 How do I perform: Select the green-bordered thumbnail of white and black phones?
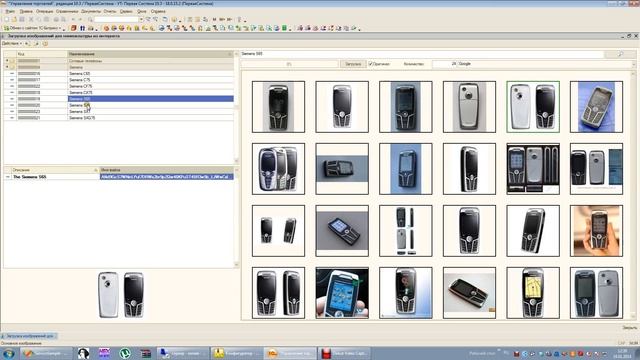pos(533,107)
